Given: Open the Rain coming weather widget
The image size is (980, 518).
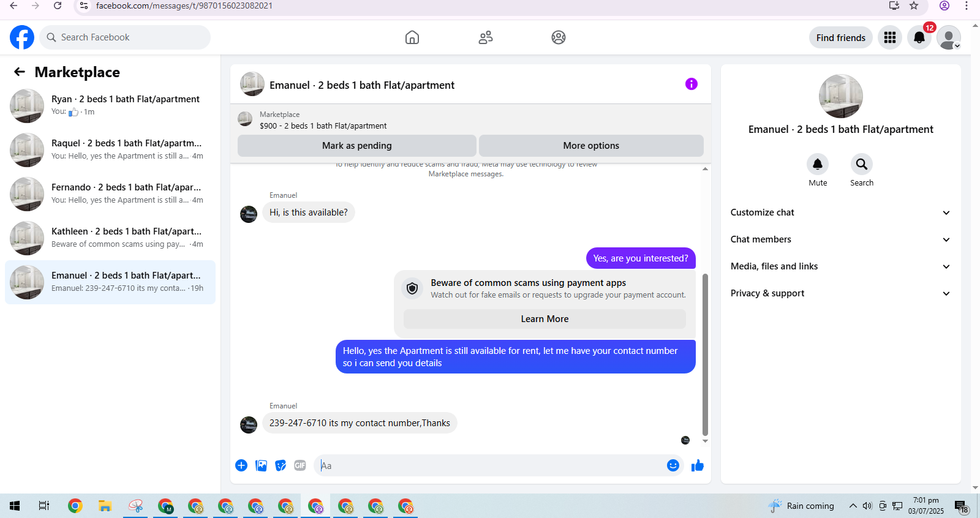Looking at the screenshot, I should pyautogui.click(x=801, y=506).
